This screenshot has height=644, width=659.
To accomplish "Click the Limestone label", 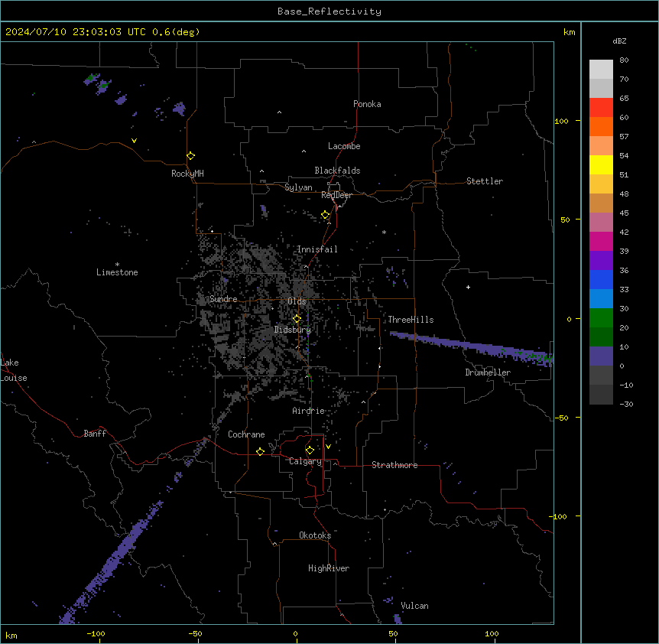I will (117, 272).
